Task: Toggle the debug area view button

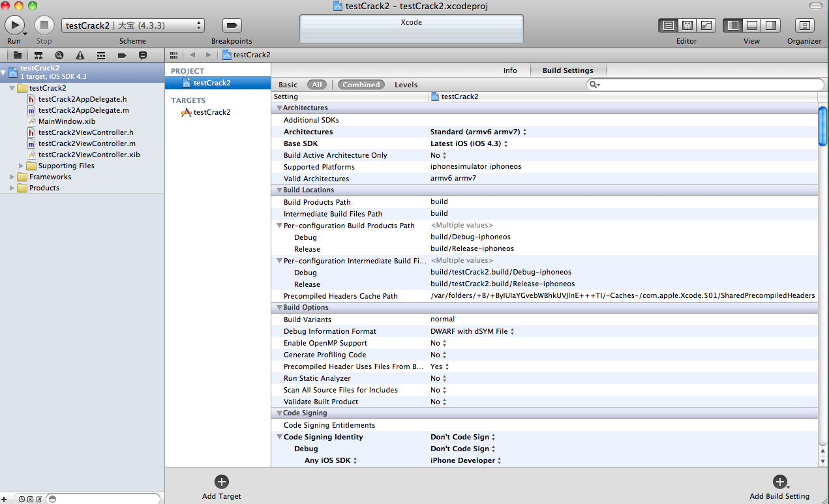Action: coord(751,25)
